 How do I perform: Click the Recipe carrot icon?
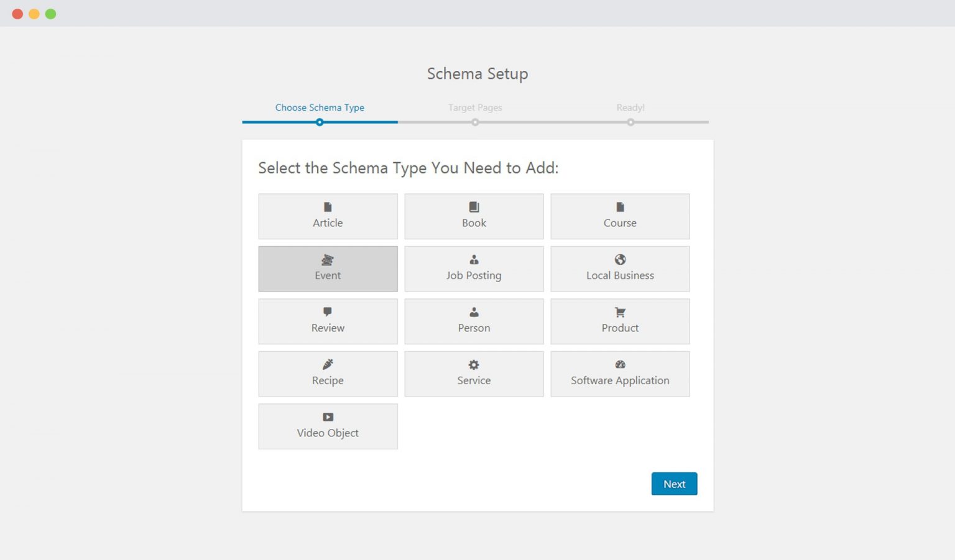click(328, 365)
